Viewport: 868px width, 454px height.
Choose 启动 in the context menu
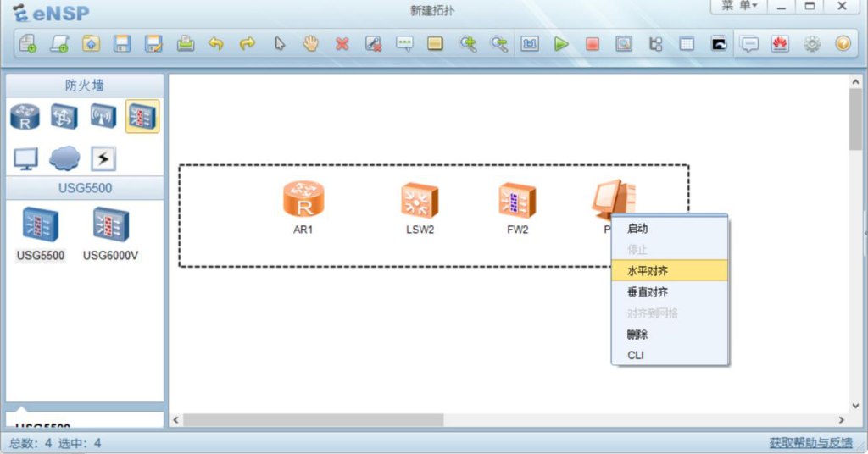coord(670,229)
